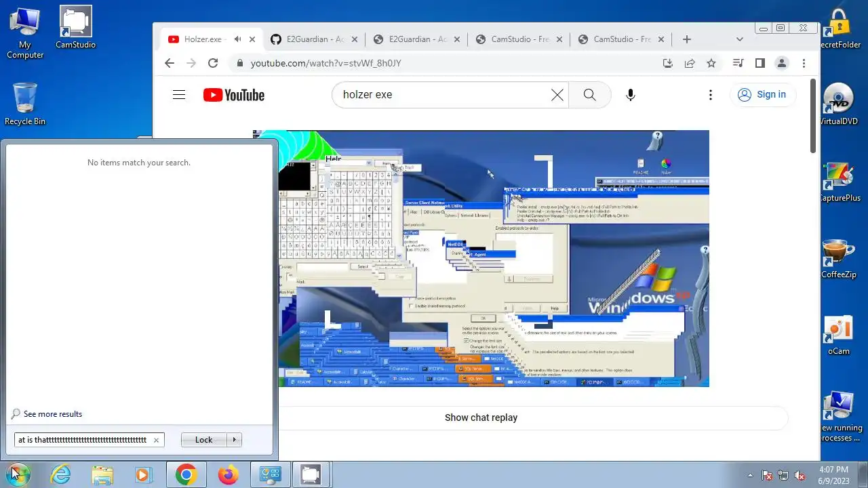868x488 pixels.
Task: Open VirtualDVD desktop shortcut
Action: [840, 104]
